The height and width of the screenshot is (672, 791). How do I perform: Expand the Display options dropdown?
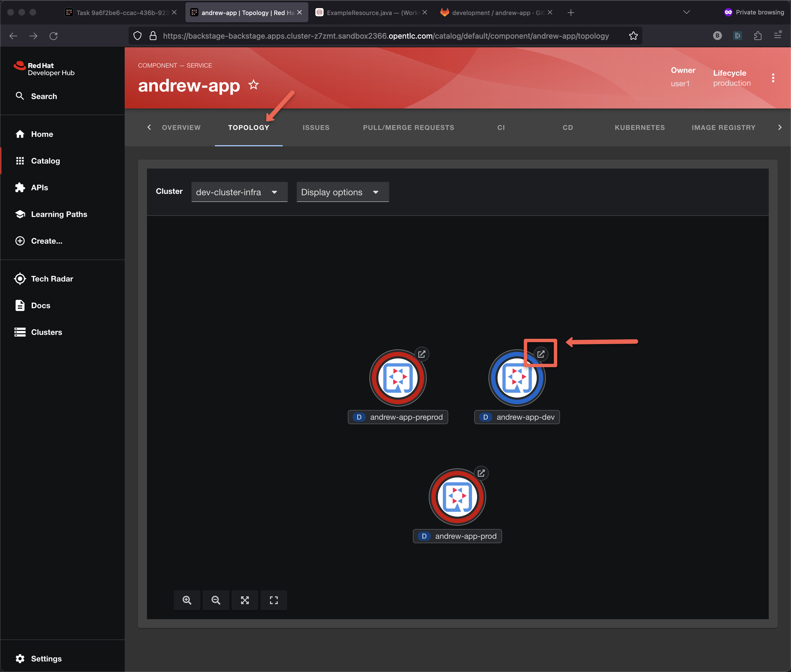[342, 192]
